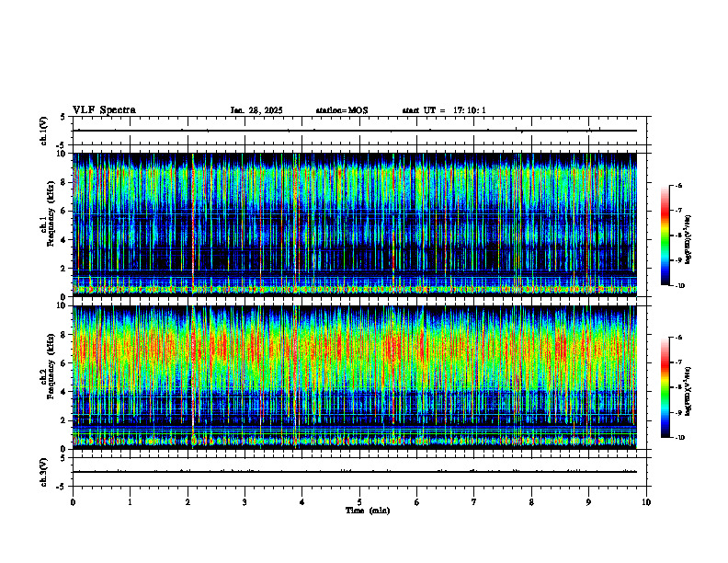Screen dimensions: 728x563
Task: Click the "ch.1(V)" waveform axis label
Action: [x=44, y=131]
